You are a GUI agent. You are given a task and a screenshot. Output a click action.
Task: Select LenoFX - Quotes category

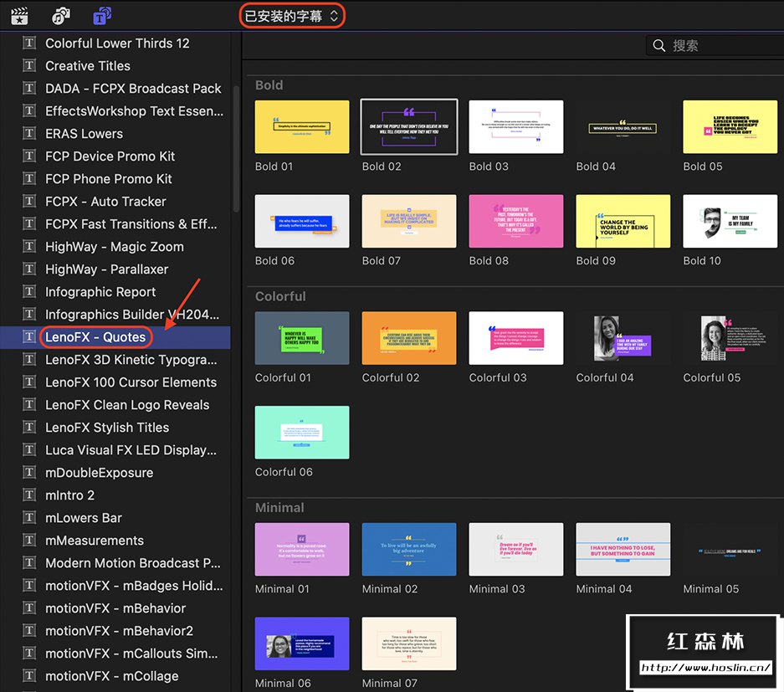[115, 337]
